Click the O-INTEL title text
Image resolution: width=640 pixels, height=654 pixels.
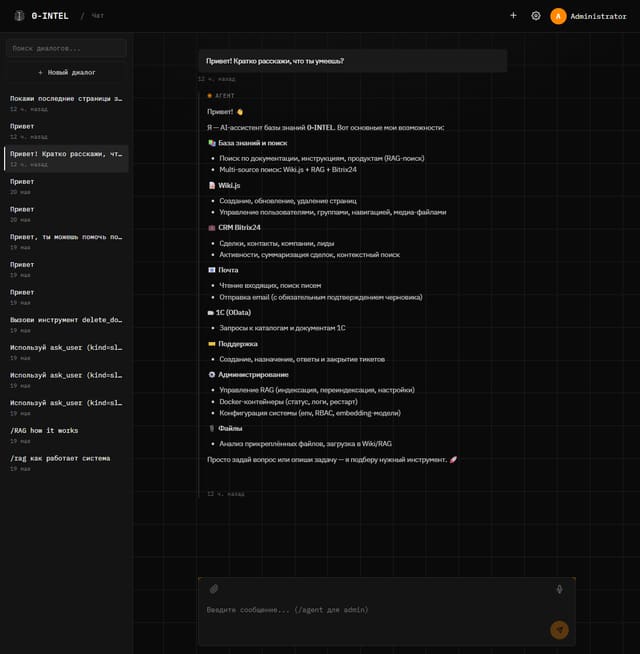click(50, 16)
